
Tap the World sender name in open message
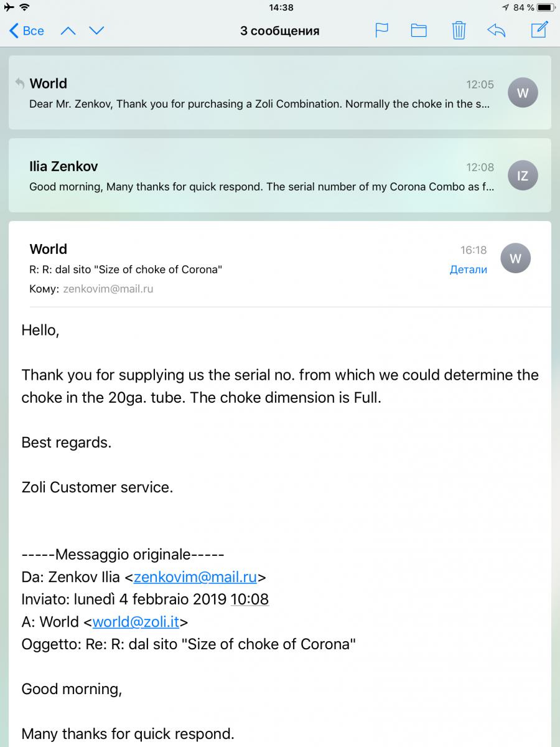point(49,249)
